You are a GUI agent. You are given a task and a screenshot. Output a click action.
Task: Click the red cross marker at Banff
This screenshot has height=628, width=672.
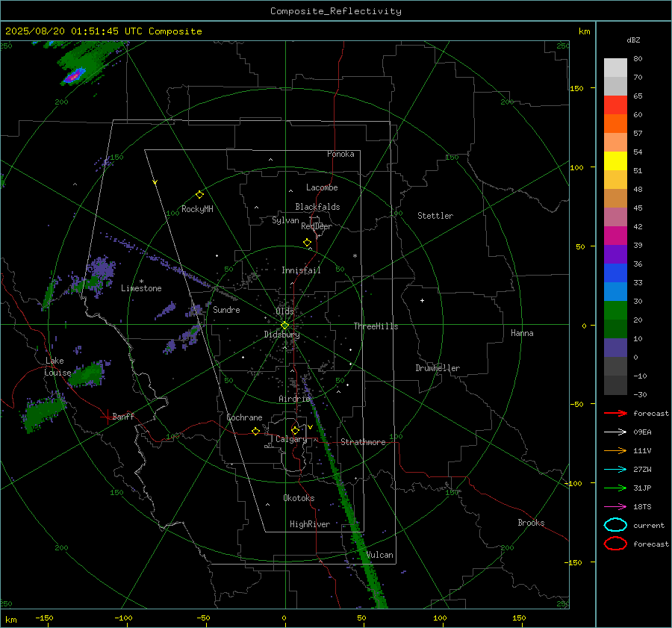click(107, 417)
